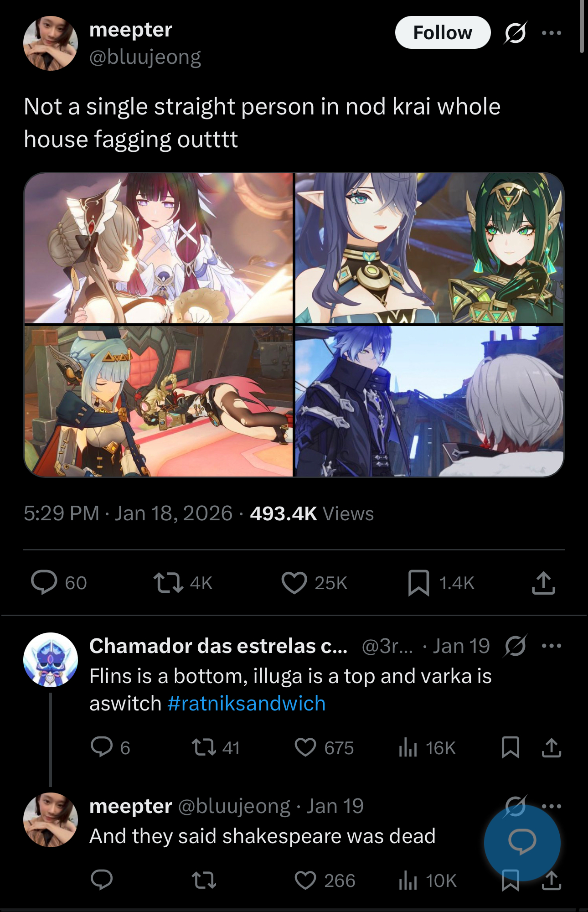Image resolution: width=588 pixels, height=912 pixels.
Task: Open more options on Shakespeare reply
Action: point(552,806)
